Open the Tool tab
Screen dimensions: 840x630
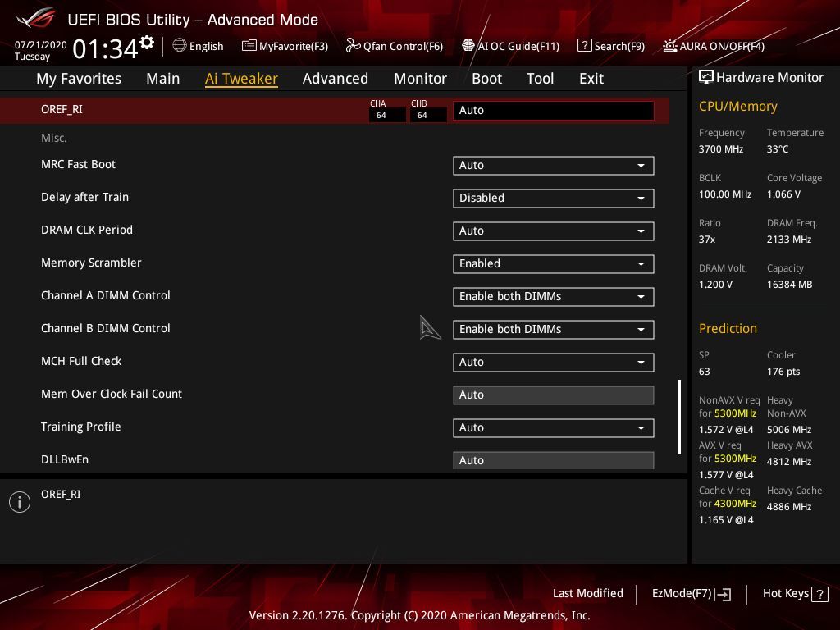click(540, 79)
